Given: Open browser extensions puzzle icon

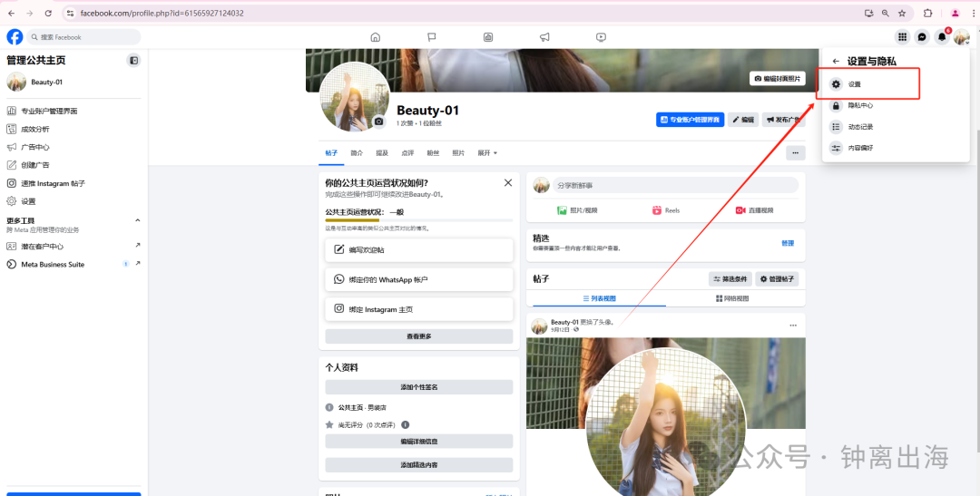Looking at the screenshot, I should (x=927, y=13).
